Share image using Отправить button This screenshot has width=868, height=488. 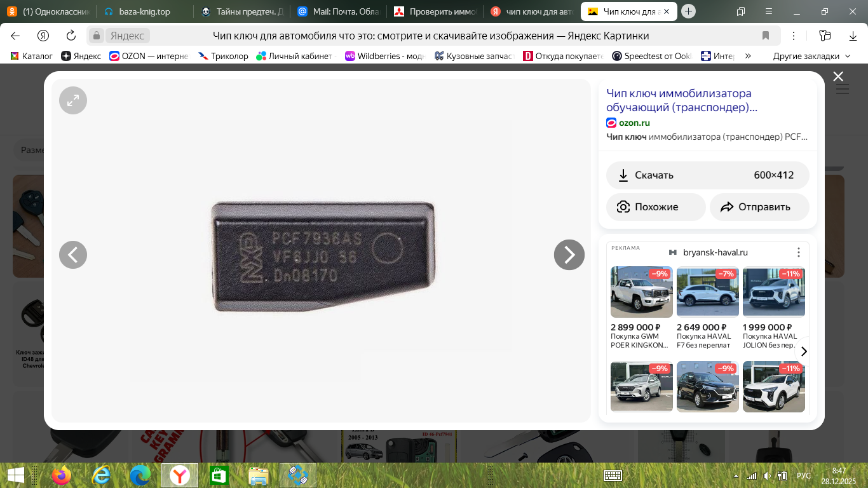point(759,207)
